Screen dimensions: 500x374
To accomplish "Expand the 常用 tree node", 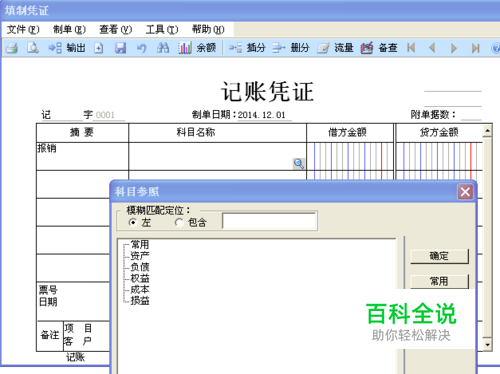I will click(139, 244).
